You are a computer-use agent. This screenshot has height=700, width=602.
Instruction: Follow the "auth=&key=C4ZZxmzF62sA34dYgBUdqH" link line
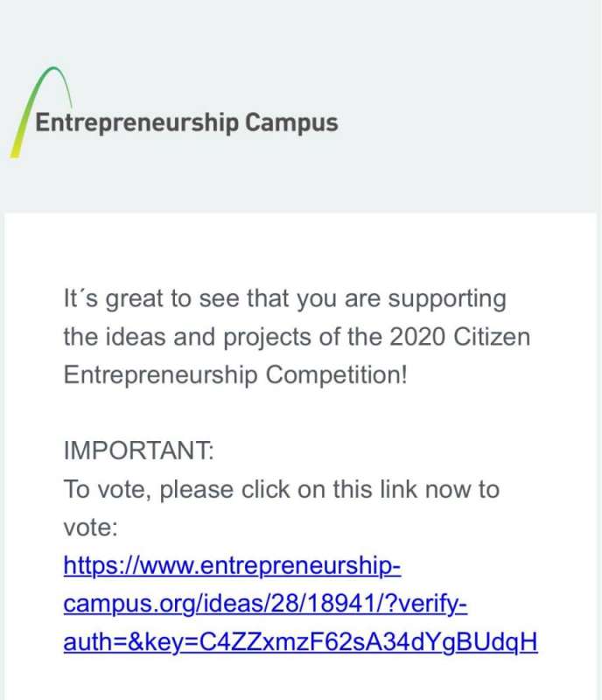299,643
